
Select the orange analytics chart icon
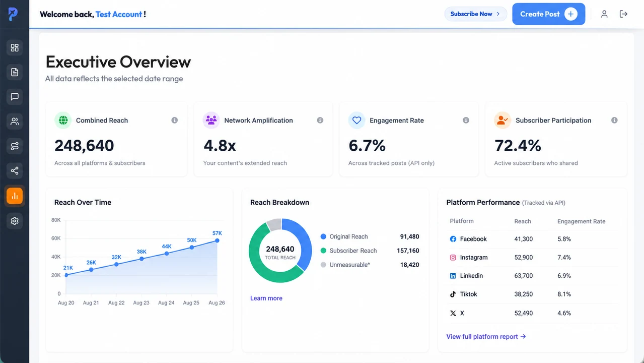click(x=15, y=196)
